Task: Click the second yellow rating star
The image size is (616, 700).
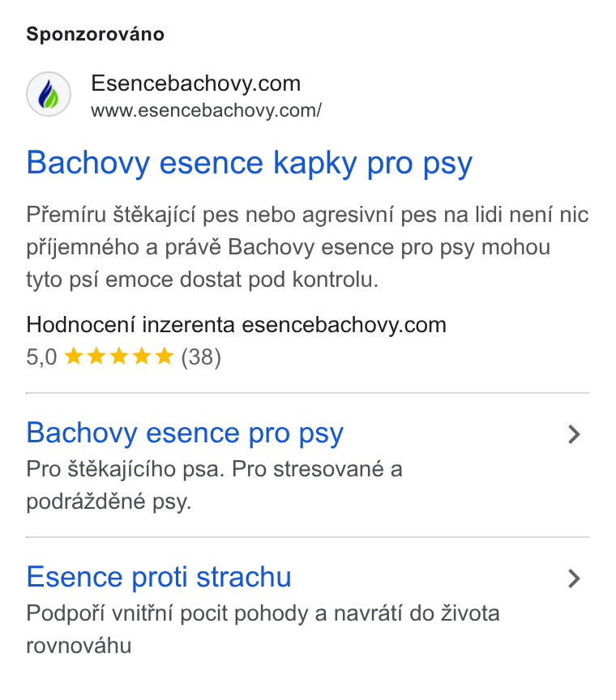Action: coord(96,356)
